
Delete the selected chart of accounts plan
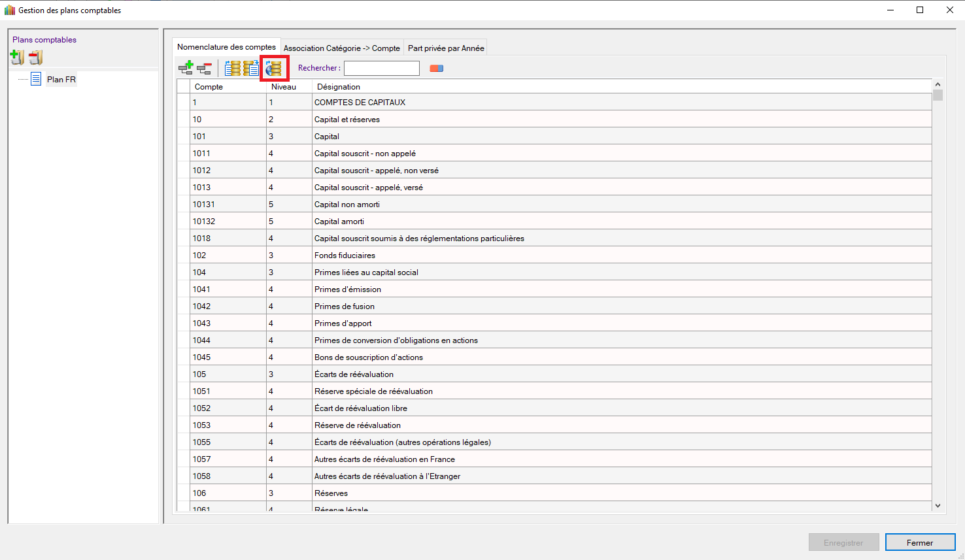pos(35,58)
